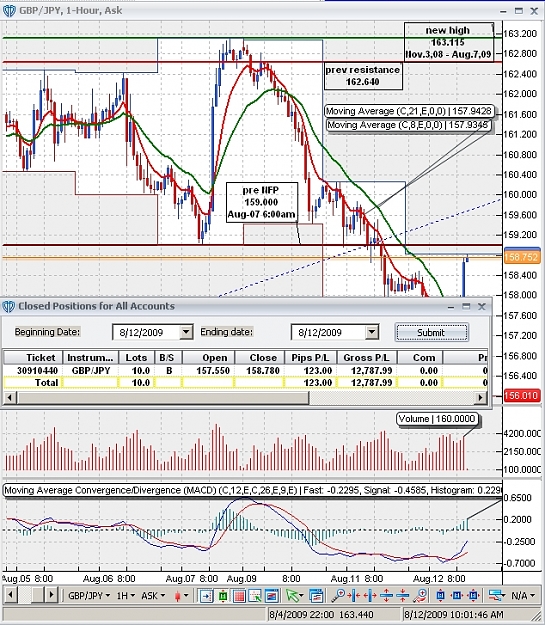Click the Open column header

coord(209,357)
